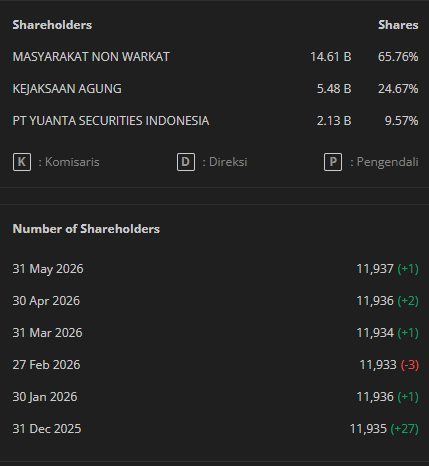
Task: Select the 31 May 2026 date row
Action: tap(215, 269)
